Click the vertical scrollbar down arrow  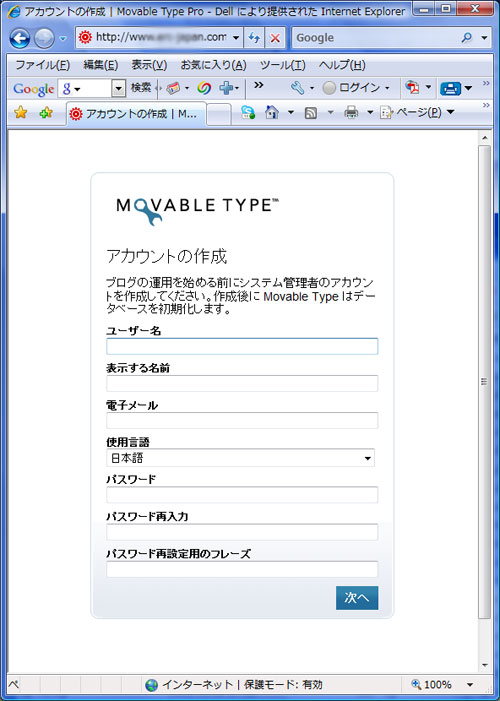(485, 666)
